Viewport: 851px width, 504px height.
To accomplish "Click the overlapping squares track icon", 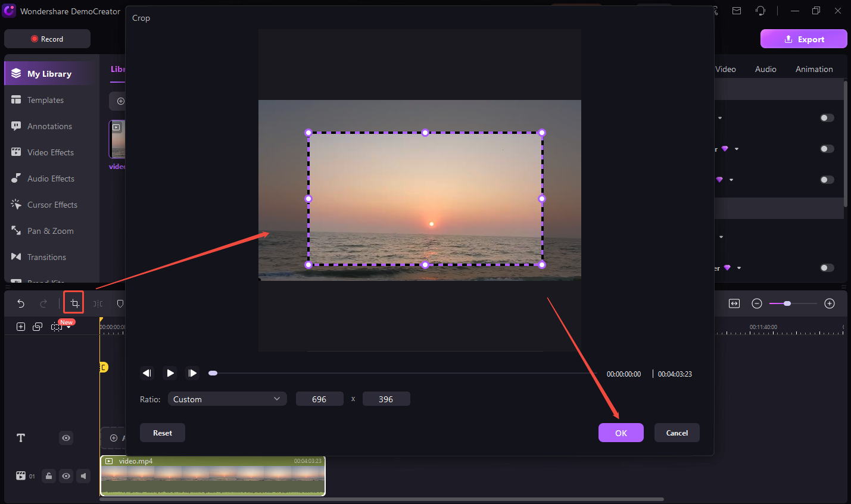I will tap(38, 327).
